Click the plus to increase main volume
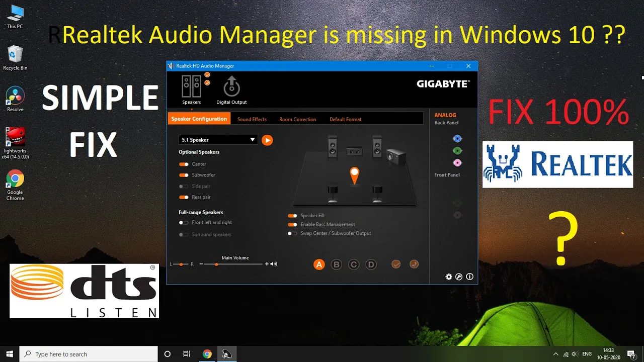Screen dimensions: 644x362 267,264
